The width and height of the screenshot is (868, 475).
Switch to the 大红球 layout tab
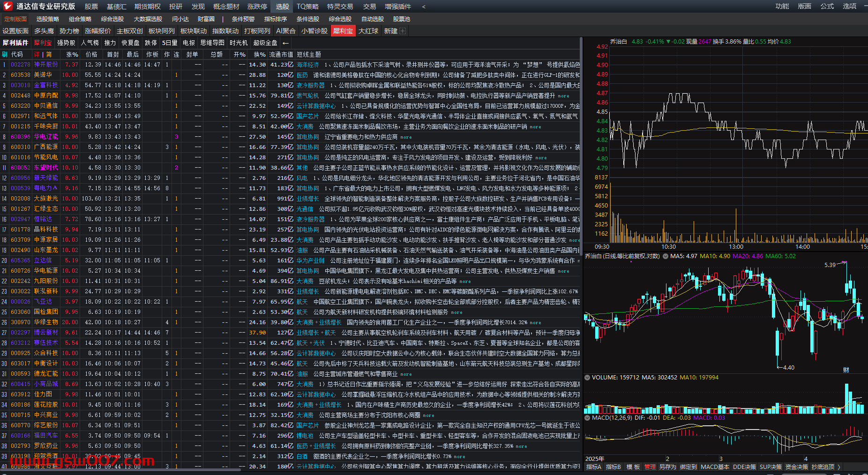click(x=368, y=31)
